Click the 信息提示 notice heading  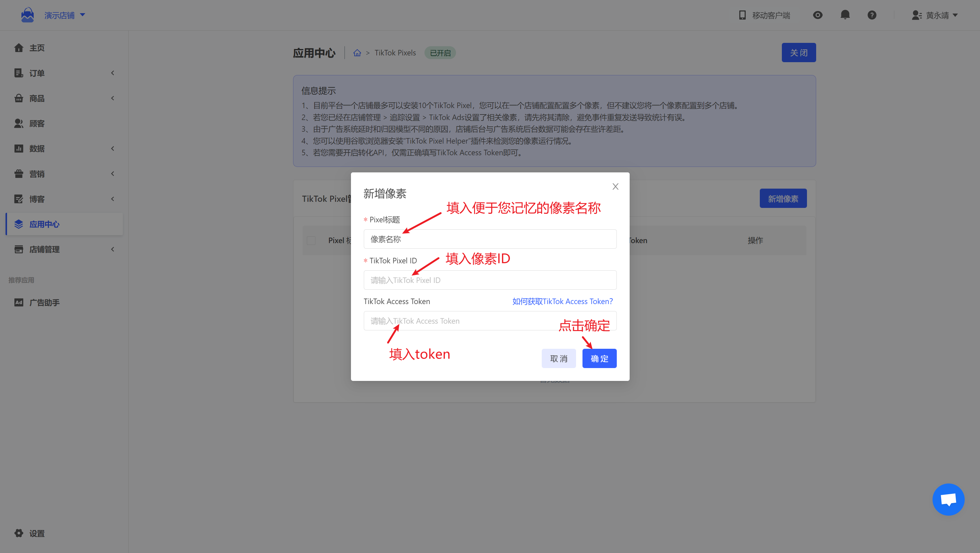(318, 91)
